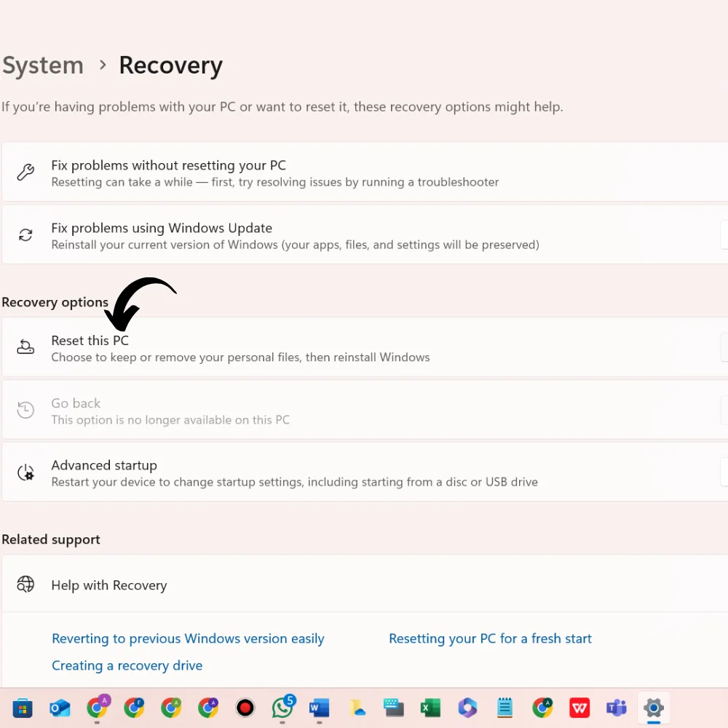728x728 pixels.
Task: Open Resetting your PC for a fresh start link
Action: [x=490, y=638]
